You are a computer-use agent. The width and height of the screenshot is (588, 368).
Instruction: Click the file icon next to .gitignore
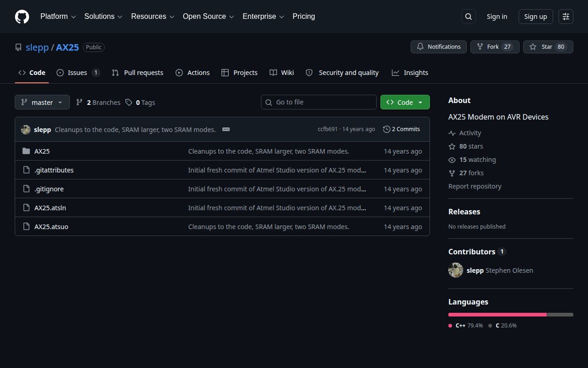(x=26, y=189)
